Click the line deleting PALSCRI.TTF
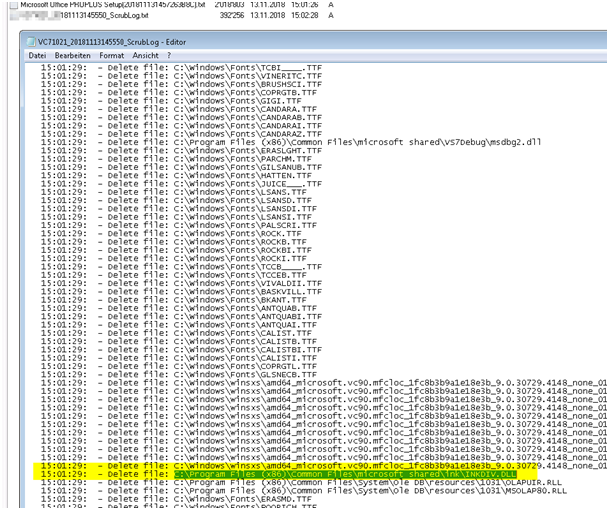Screen dimensions: 609x510 click(x=179, y=225)
